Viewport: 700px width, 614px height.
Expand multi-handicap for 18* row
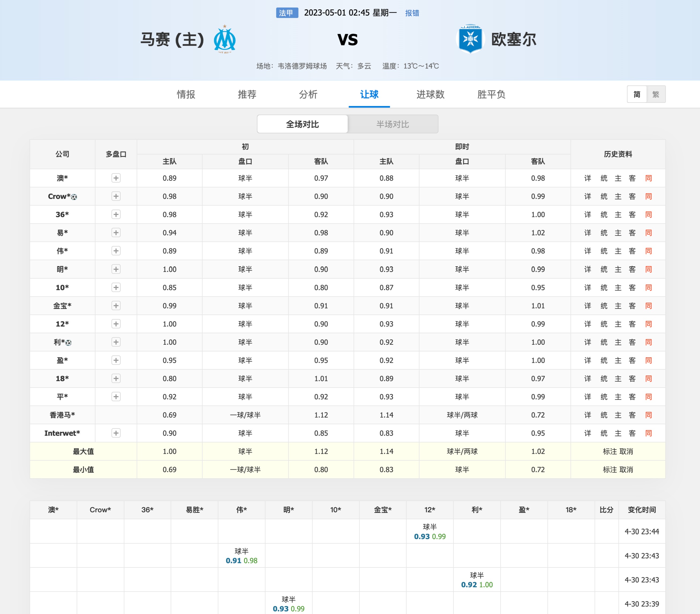[116, 378]
